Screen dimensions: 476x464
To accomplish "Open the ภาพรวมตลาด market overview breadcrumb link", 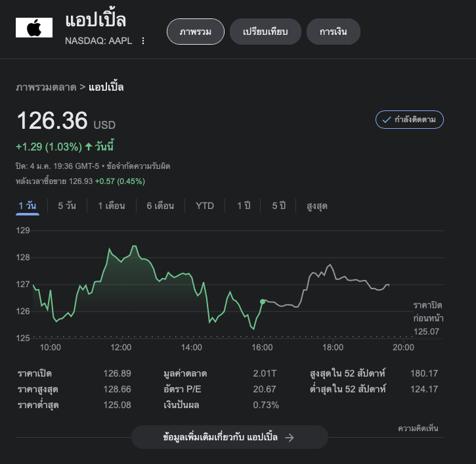I will [46, 87].
